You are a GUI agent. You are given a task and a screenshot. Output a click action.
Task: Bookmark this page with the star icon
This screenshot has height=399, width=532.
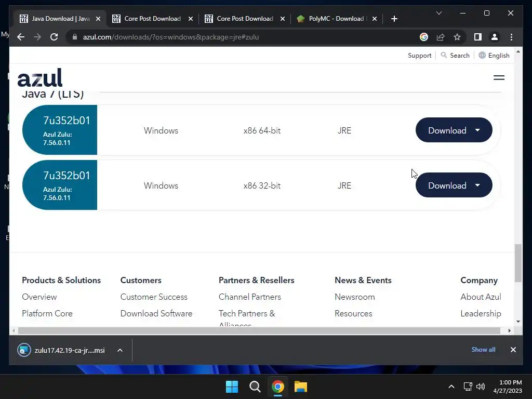pyautogui.click(x=457, y=37)
